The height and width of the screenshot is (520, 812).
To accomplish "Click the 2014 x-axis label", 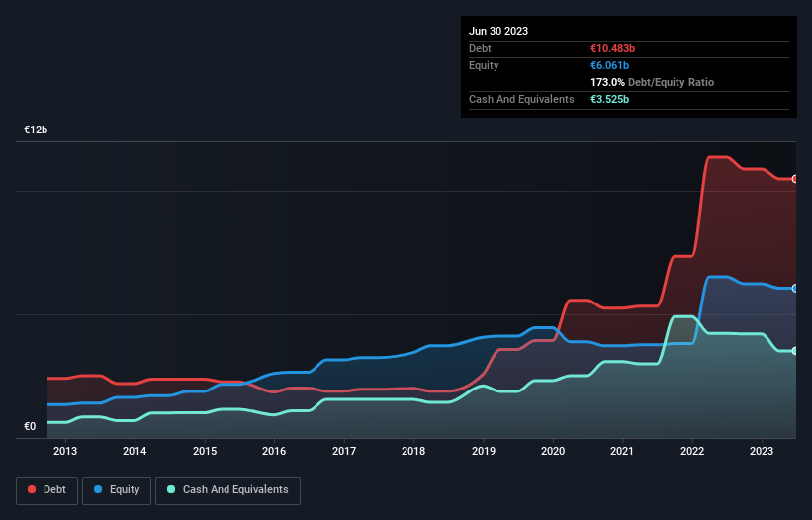I will tap(135, 451).
